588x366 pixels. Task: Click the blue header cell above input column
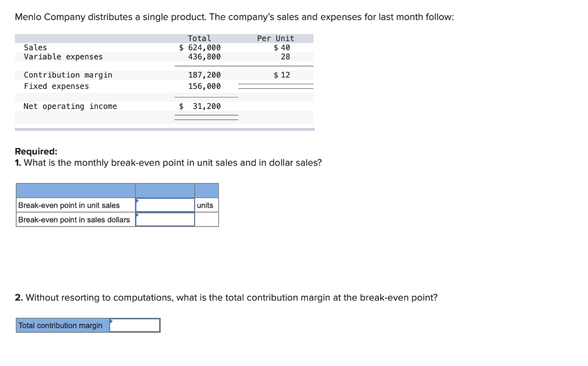tap(165, 190)
